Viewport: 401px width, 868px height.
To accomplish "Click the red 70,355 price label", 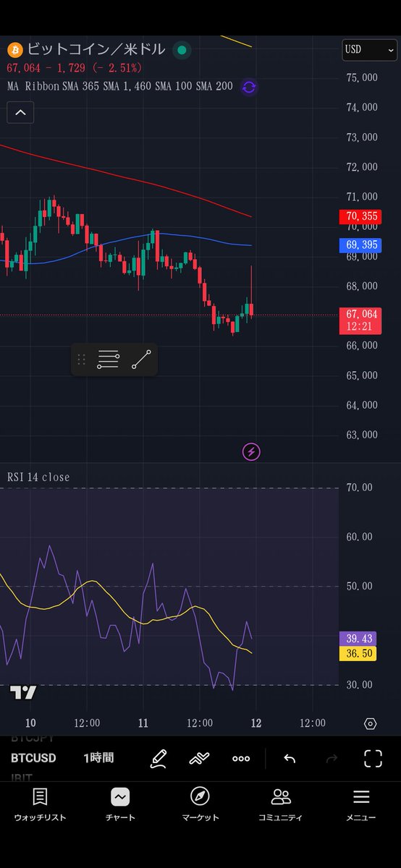I will (360, 216).
